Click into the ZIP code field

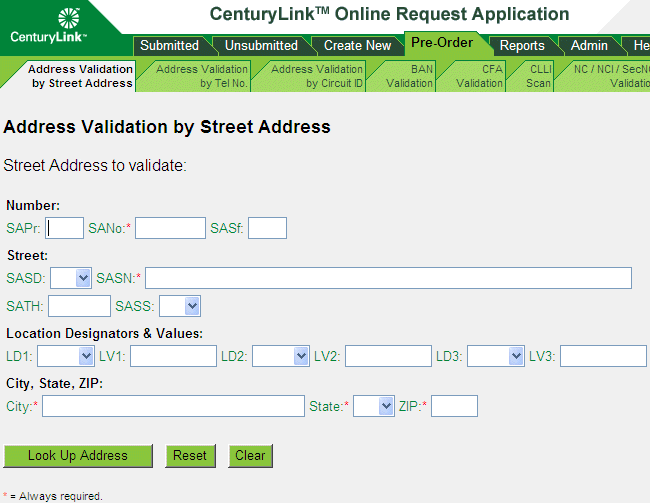pyautogui.click(x=454, y=406)
